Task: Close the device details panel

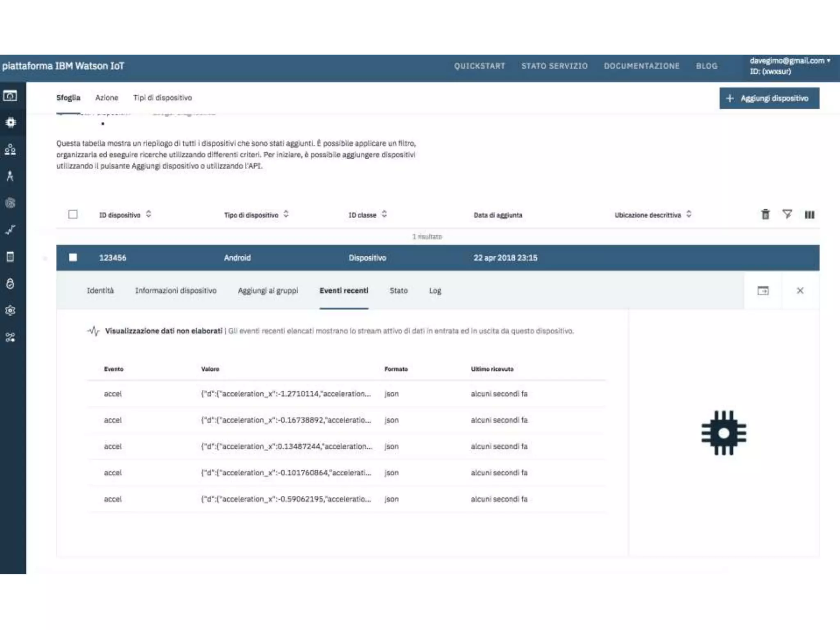Action: [x=800, y=290]
